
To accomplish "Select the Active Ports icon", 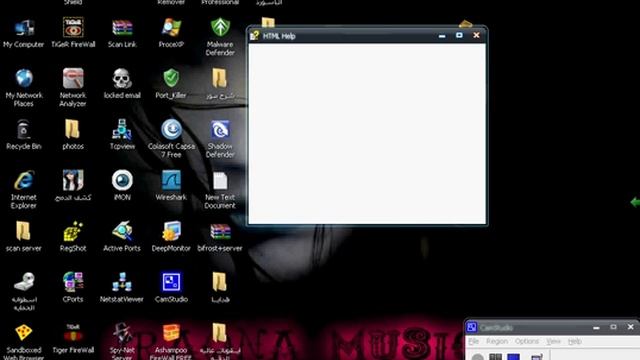I will [x=122, y=231].
